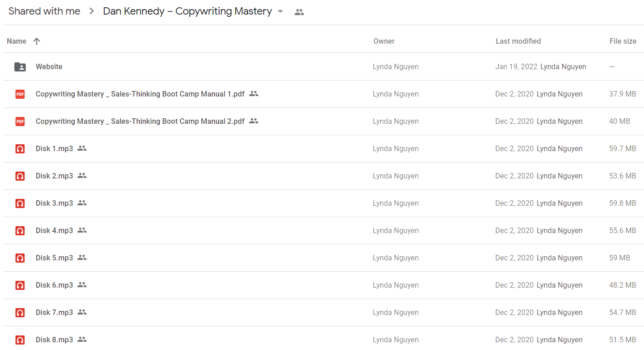
Task: Click the shared folder people icon in breadcrumb
Action: tap(299, 12)
